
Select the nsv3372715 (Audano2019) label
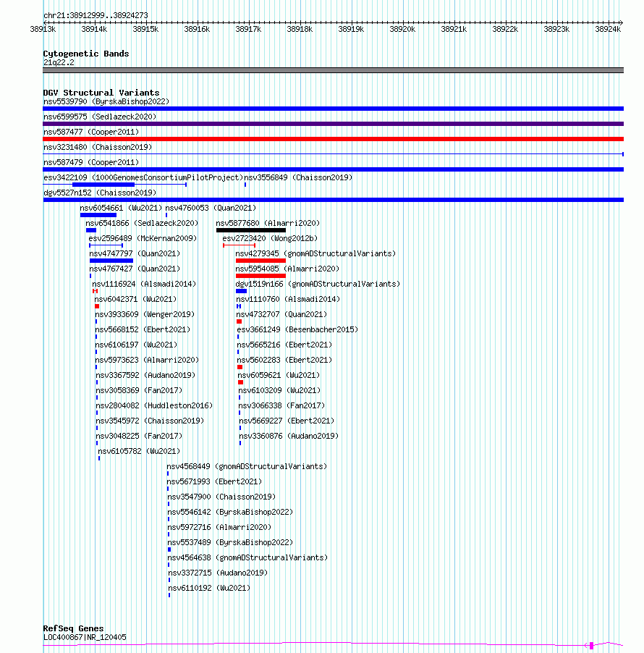pos(218,573)
